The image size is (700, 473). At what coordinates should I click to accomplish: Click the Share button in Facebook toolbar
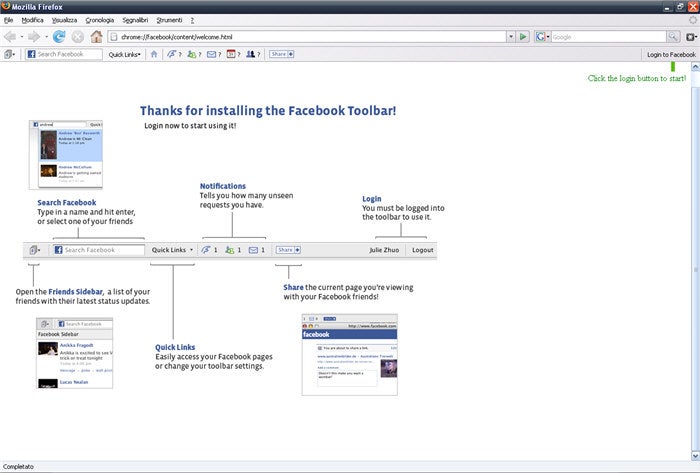(281, 54)
